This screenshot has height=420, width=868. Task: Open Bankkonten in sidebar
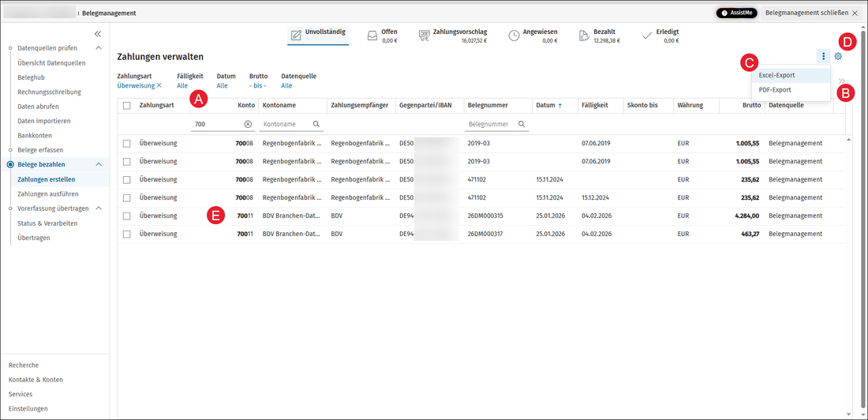tap(35, 135)
